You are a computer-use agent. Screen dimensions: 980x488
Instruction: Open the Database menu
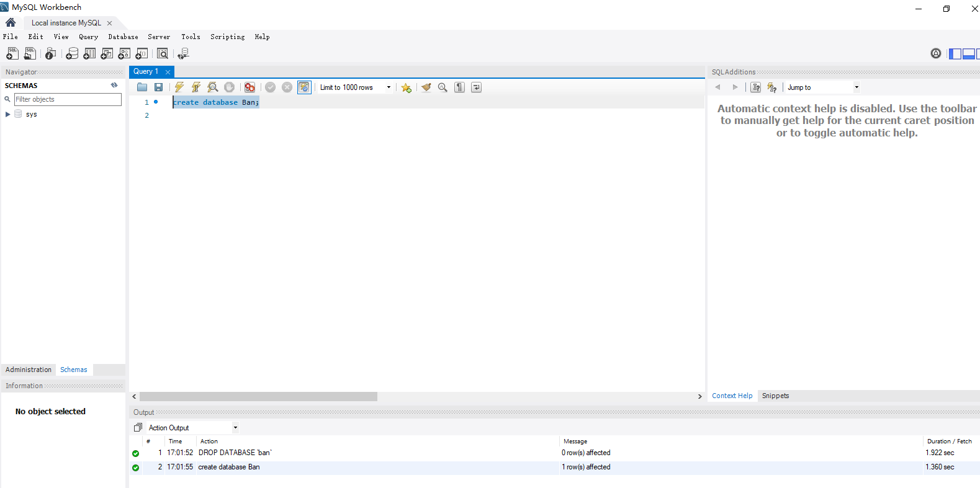pyautogui.click(x=124, y=37)
